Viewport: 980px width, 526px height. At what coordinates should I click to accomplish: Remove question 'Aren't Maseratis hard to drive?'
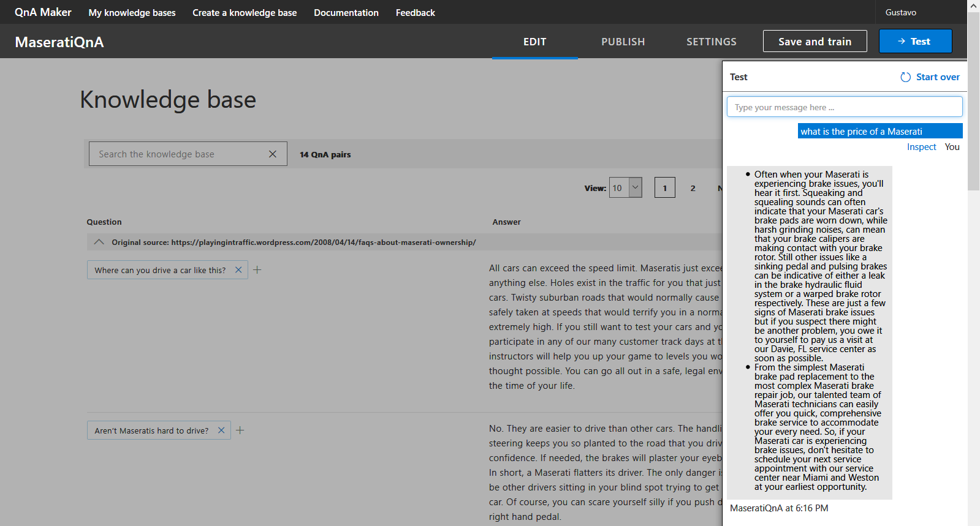(221, 430)
